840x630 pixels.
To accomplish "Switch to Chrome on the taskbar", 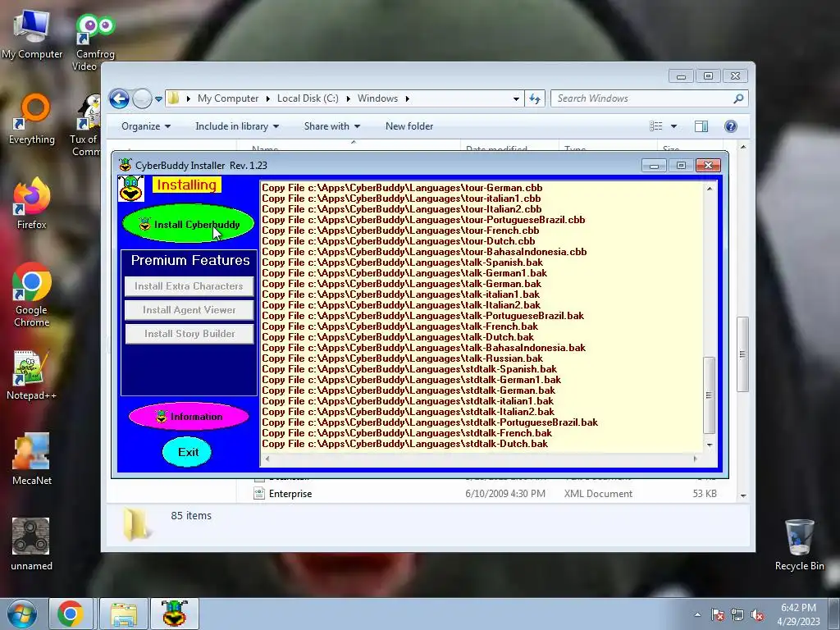I will coord(71,614).
